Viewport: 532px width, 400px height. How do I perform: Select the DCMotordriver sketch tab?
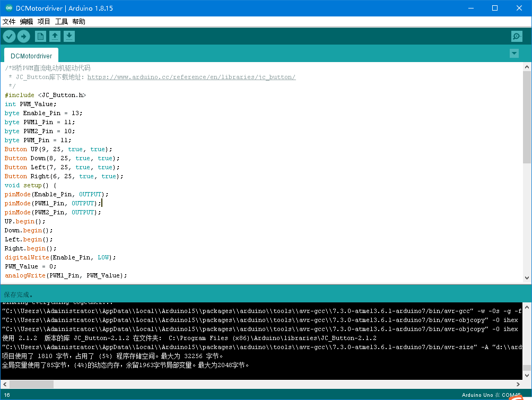(31, 56)
